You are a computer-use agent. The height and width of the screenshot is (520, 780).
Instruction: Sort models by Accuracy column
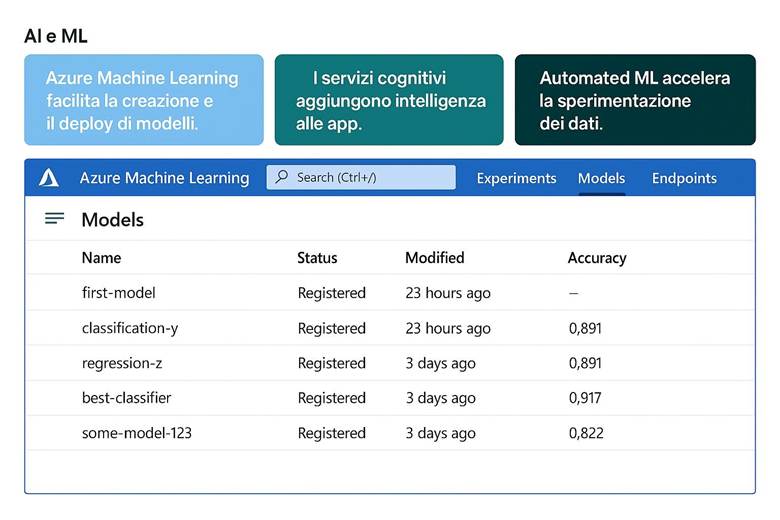click(597, 258)
